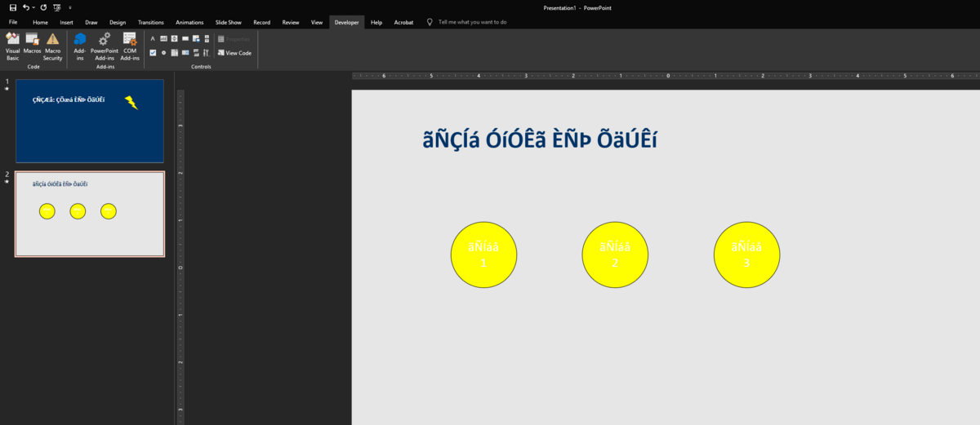Image resolution: width=980 pixels, height=425 pixels.
Task: Select the slide 1 thumbnail with blue background
Action: 90,121
